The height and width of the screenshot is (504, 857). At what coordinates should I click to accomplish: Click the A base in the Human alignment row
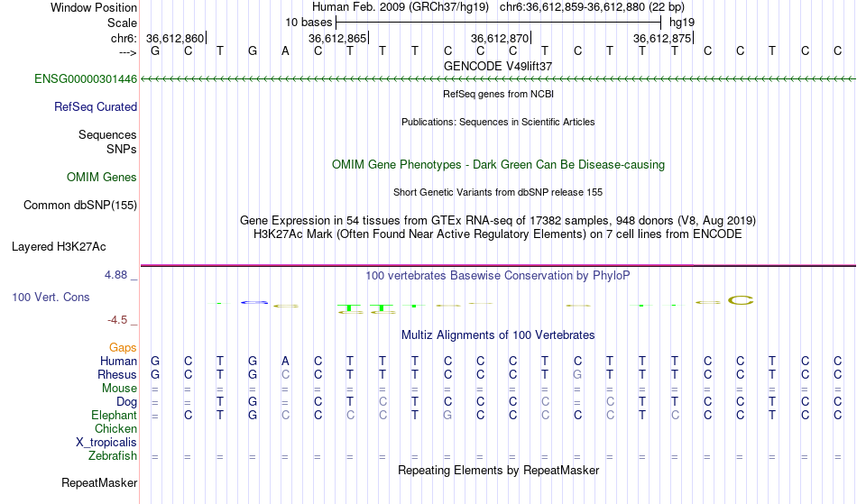285,361
